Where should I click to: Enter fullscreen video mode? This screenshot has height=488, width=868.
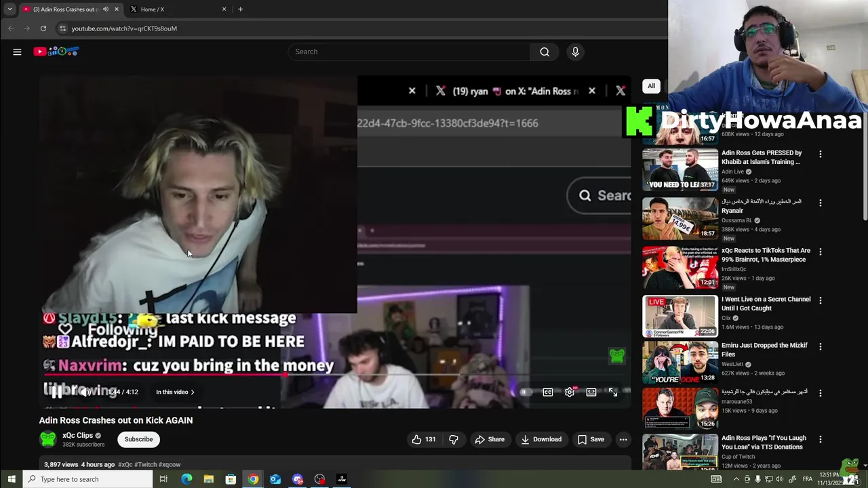[x=613, y=392]
